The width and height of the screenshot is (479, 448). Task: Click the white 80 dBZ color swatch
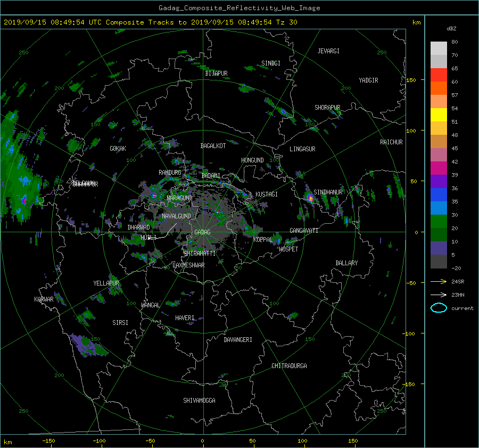[x=439, y=48]
